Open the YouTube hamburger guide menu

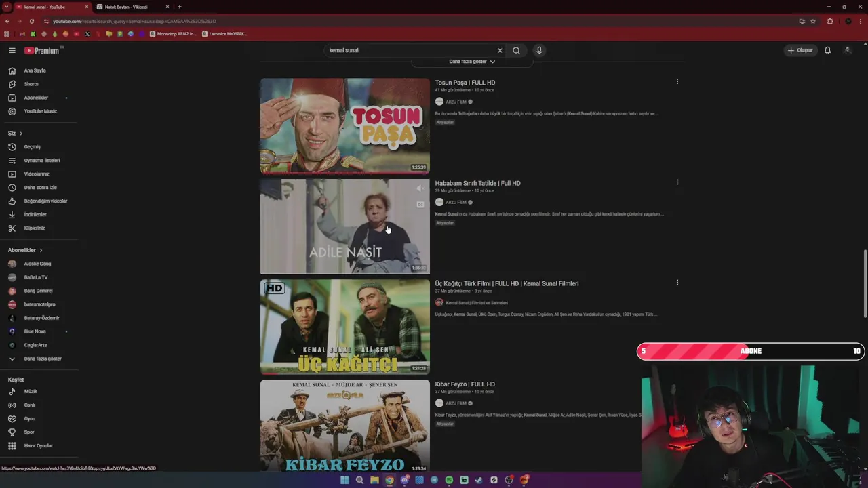12,50
